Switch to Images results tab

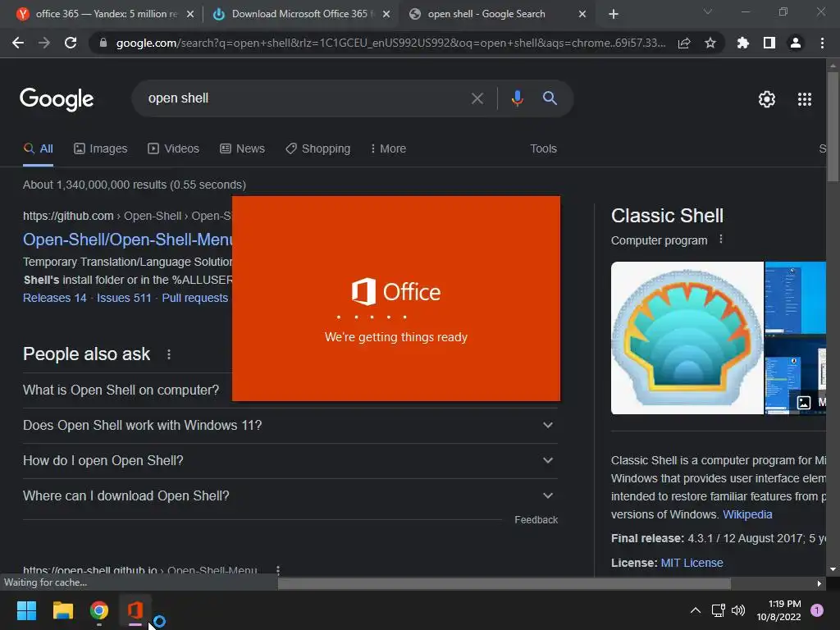click(x=101, y=149)
